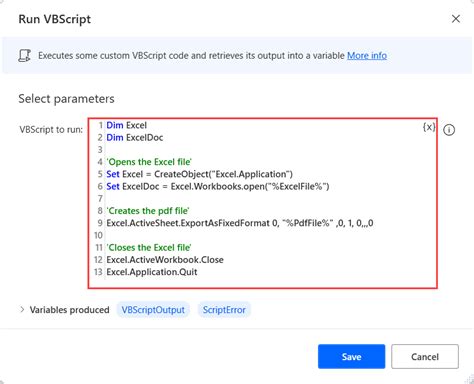Click line 'Excel.ActiveWorkbook.Close'
The width and height of the screenshot is (474, 384).
pyautogui.click(x=165, y=260)
